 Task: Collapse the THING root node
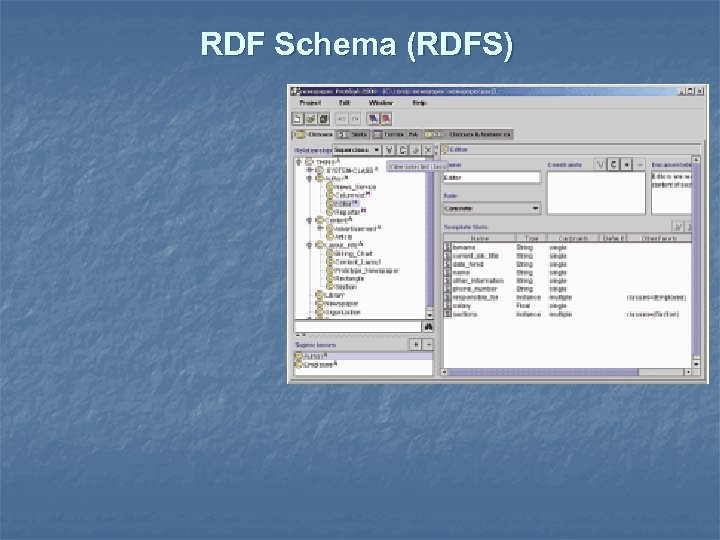point(299,162)
